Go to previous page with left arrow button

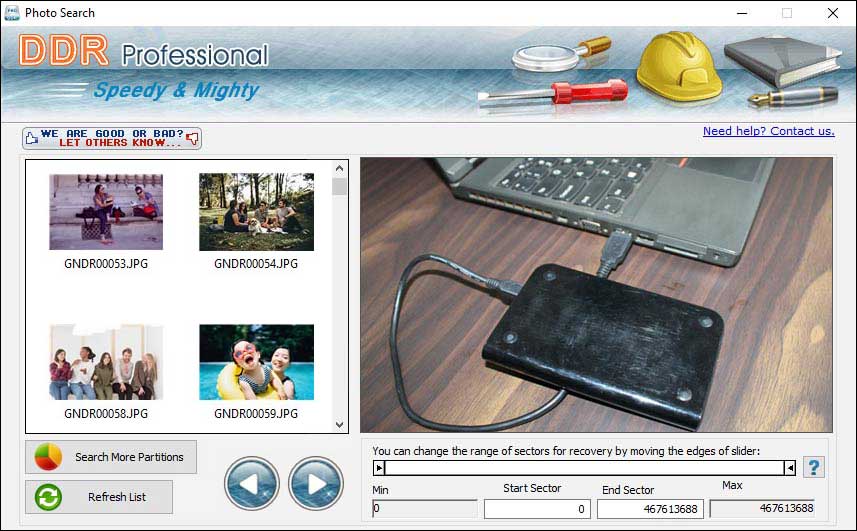tap(251, 483)
